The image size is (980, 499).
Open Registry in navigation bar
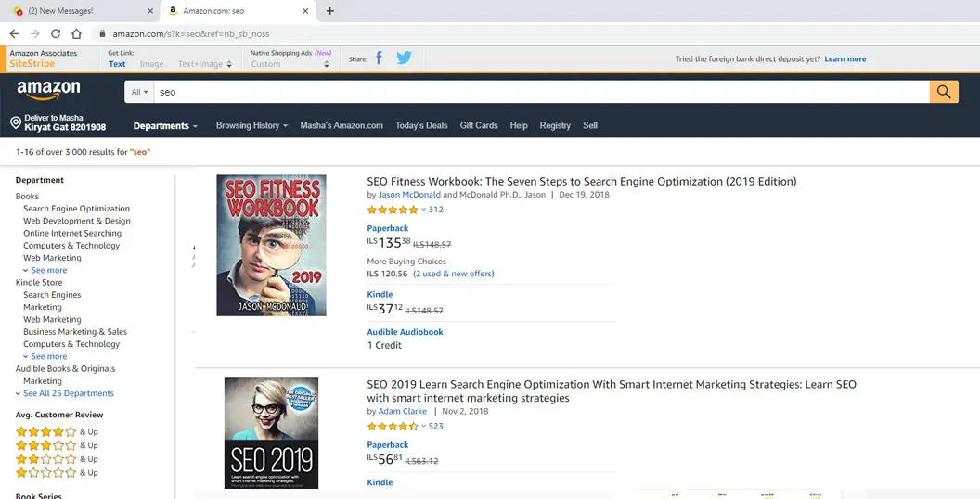[555, 125]
